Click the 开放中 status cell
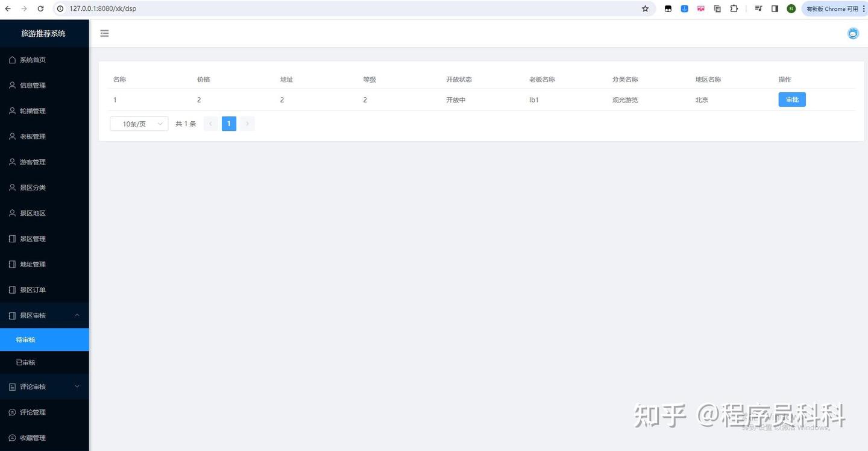 coord(456,100)
